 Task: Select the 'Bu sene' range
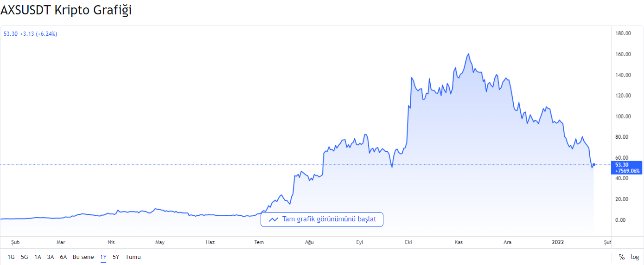click(83, 257)
